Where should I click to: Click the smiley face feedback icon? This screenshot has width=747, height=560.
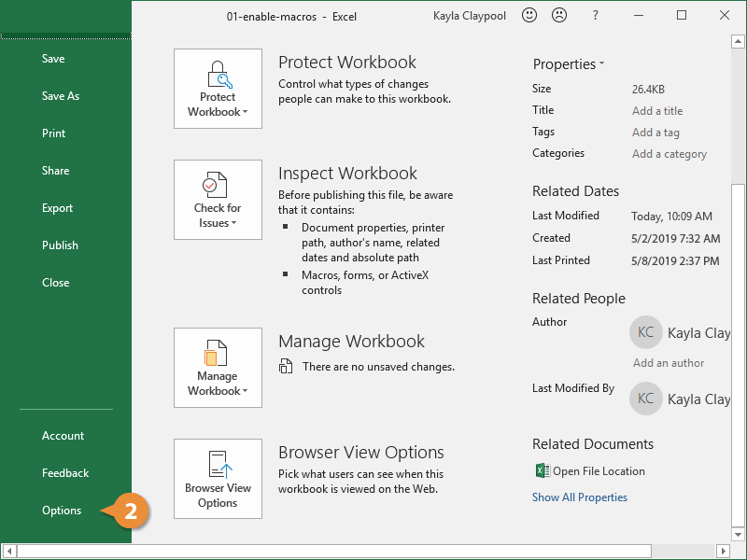click(529, 16)
